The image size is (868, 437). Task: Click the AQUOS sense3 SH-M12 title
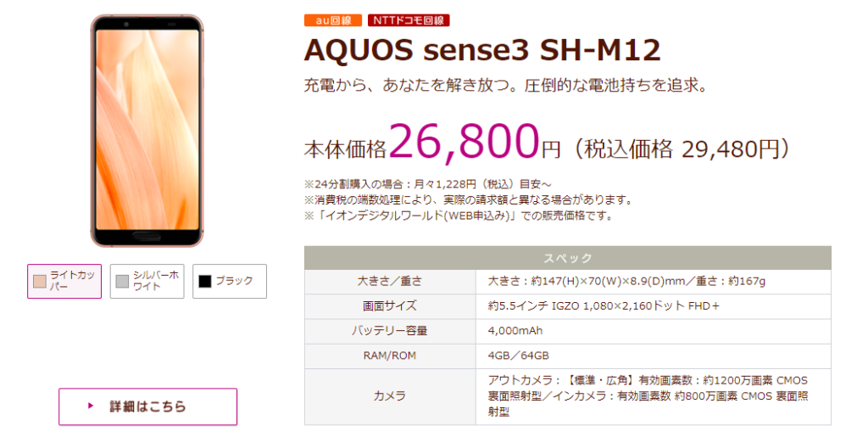[x=482, y=50]
